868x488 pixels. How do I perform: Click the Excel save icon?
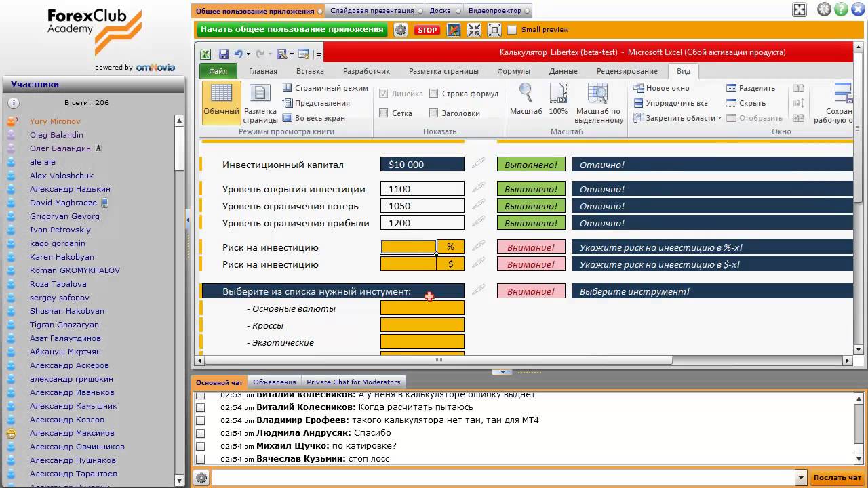point(224,54)
